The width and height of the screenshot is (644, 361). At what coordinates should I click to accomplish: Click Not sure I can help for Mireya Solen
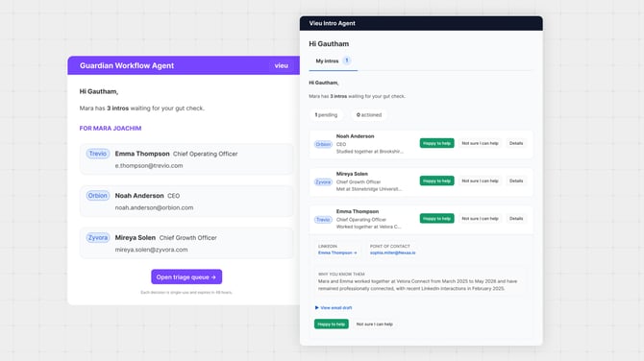[x=480, y=180]
